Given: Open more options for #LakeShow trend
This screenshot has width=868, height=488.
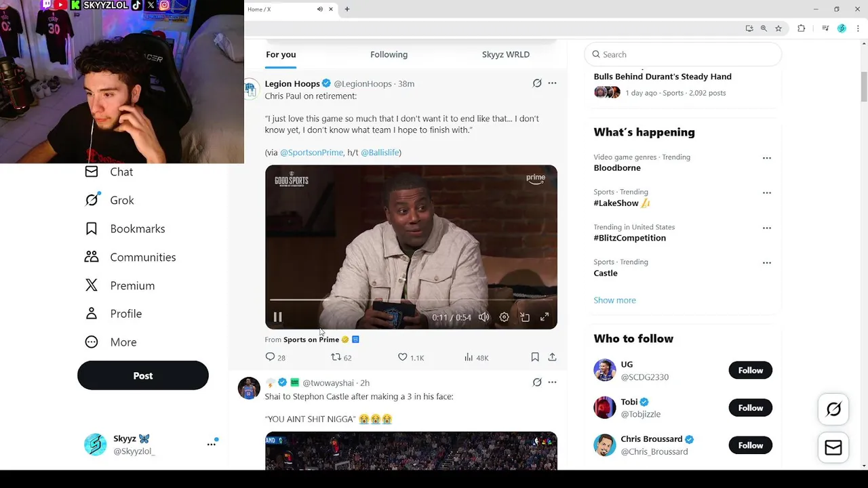Looking at the screenshot, I should [767, 192].
